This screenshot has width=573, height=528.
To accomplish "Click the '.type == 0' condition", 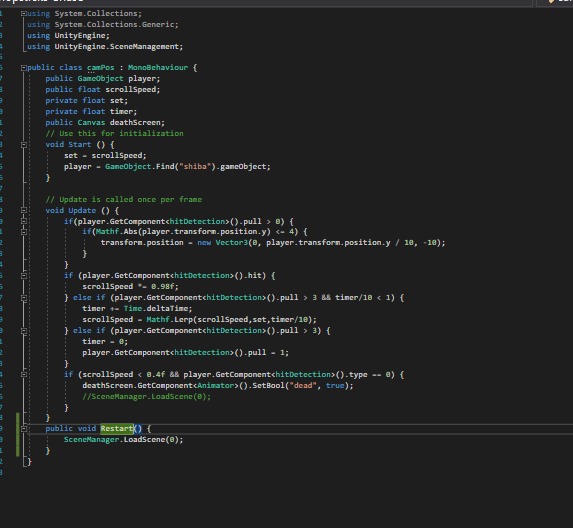I will pos(369,375).
